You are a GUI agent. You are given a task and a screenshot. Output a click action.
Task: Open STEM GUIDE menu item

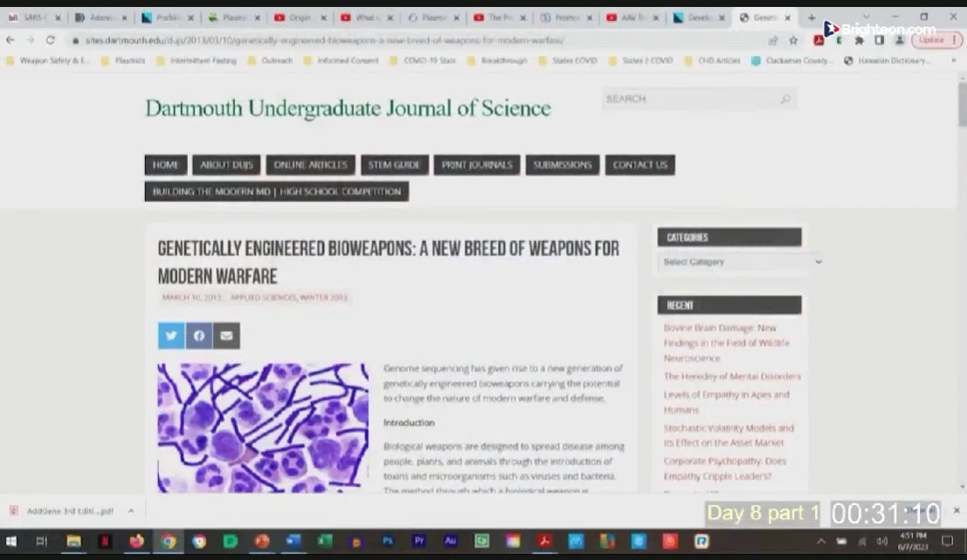[x=394, y=164]
